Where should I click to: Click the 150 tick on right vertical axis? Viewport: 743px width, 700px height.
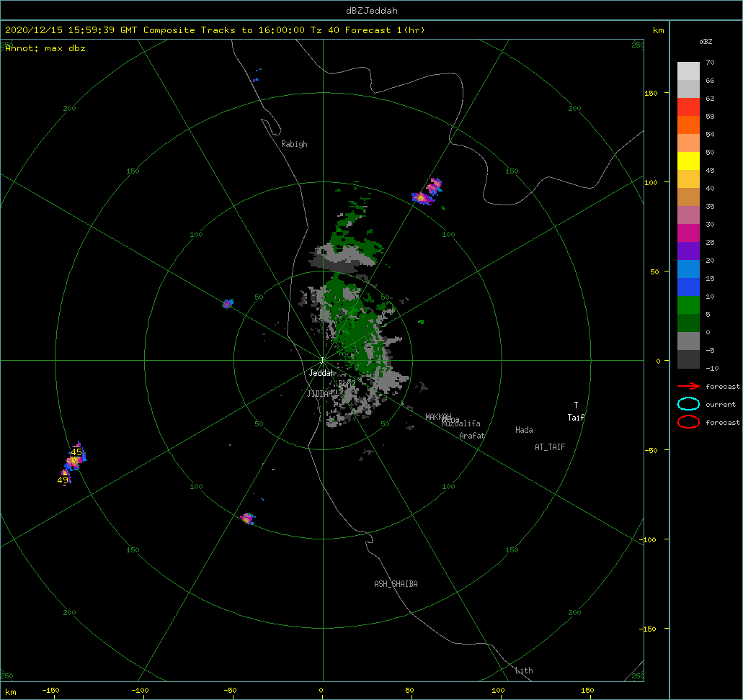pyautogui.click(x=651, y=94)
